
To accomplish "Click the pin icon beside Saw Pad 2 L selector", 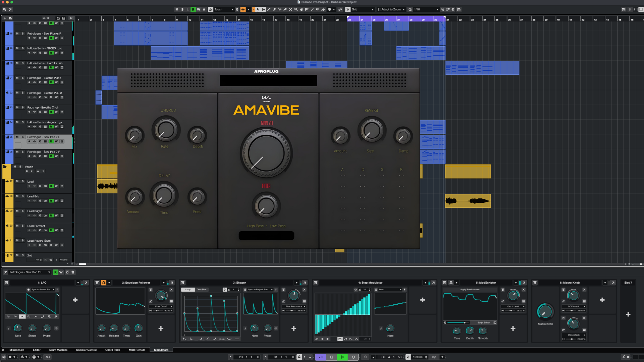I will tap(5, 272).
